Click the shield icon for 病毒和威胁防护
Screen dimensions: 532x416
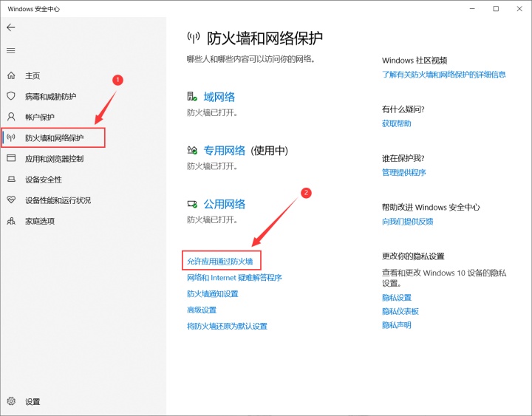(11, 96)
